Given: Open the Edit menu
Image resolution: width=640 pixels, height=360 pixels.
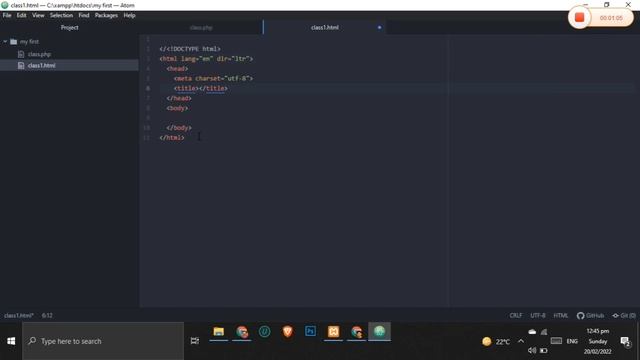Looking at the screenshot, I should 22,16.
